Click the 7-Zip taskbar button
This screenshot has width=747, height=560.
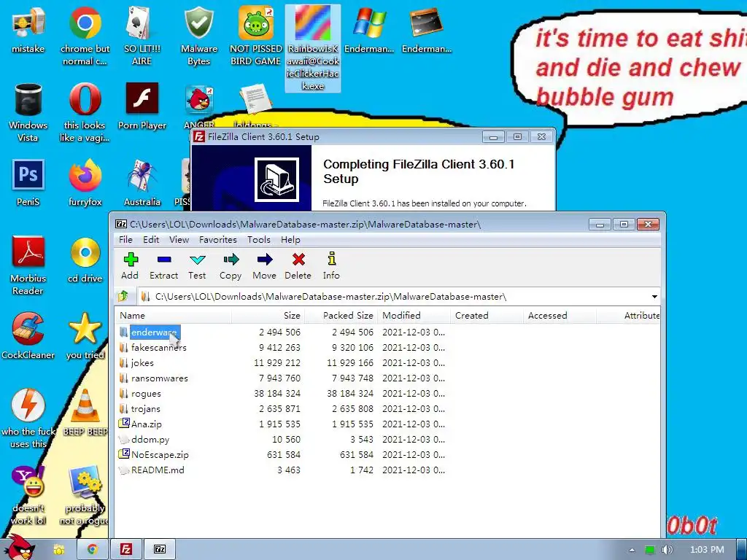point(160,550)
